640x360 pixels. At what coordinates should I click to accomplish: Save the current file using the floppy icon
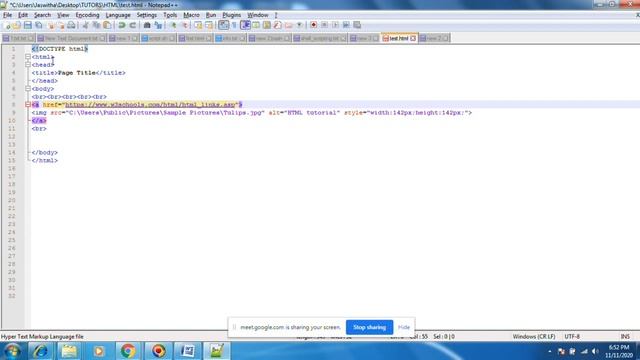coord(27,25)
